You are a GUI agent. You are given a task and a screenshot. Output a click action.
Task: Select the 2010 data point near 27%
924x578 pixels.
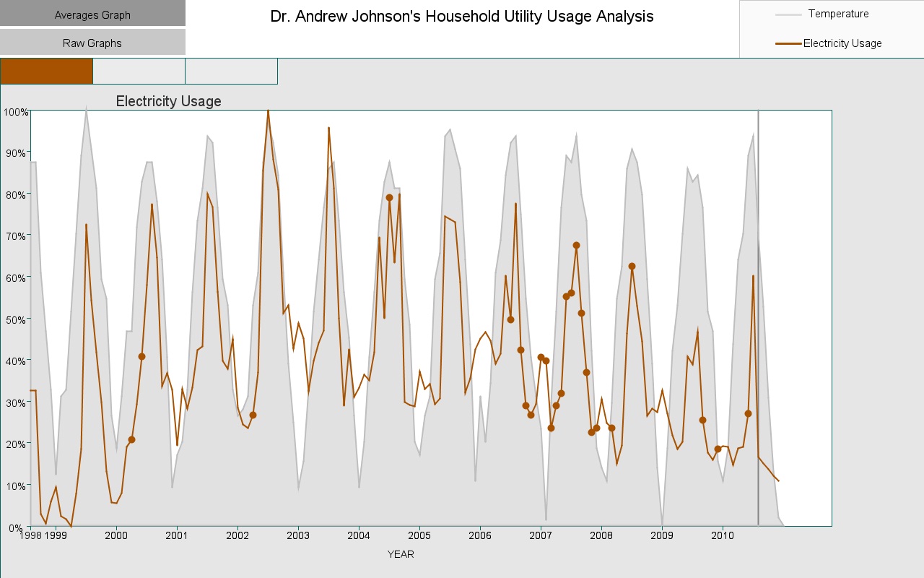pos(748,413)
